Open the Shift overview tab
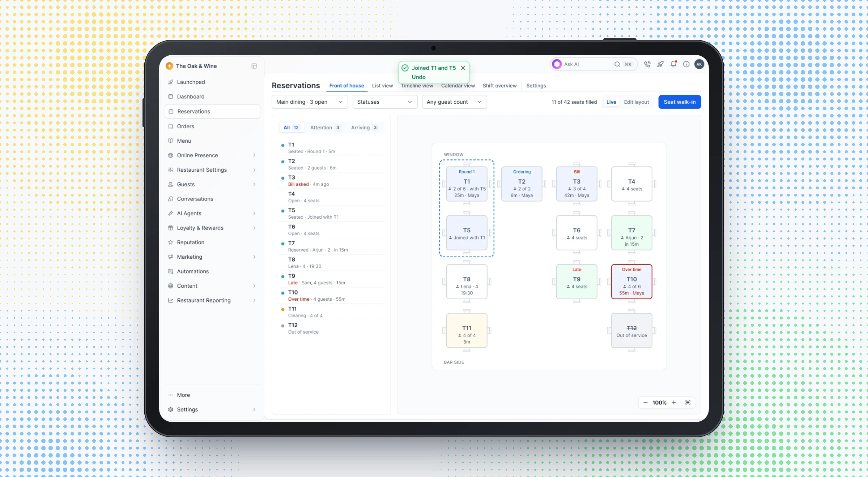868x477 pixels. coord(499,86)
